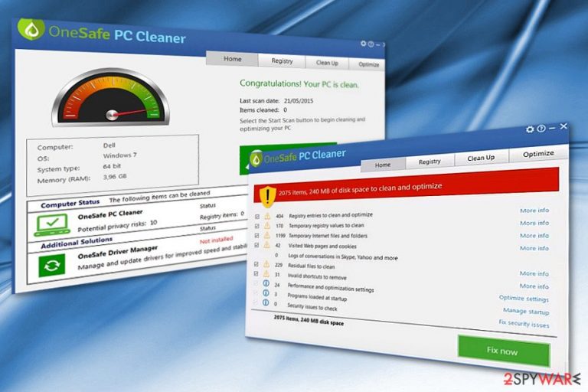588x392 pixels.
Task: Click info icon beside Programs loaded at startup
Action: point(266,293)
